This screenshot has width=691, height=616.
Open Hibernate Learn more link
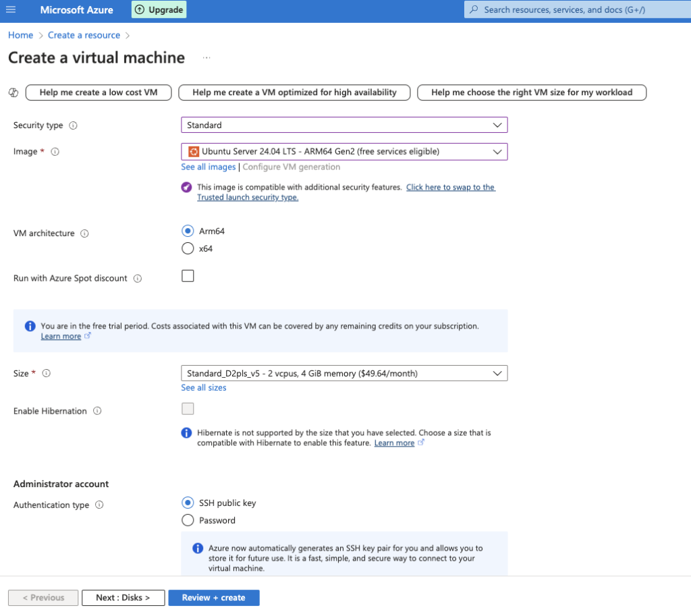click(x=394, y=443)
